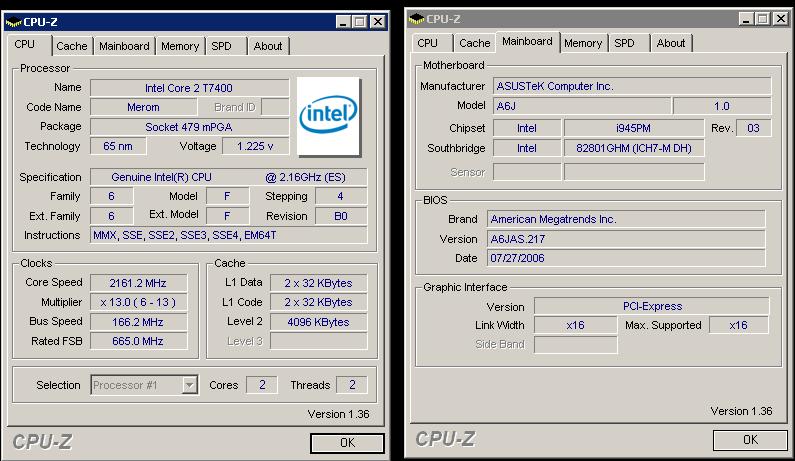The image size is (795, 461).
Task: Click the Max. Supported value x16
Action: point(739,325)
